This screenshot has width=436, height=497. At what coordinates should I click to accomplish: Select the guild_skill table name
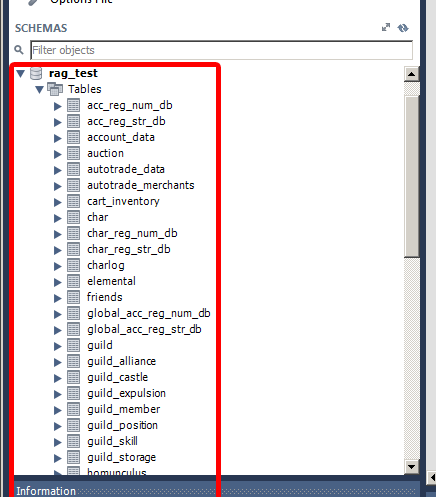click(112, 441)
